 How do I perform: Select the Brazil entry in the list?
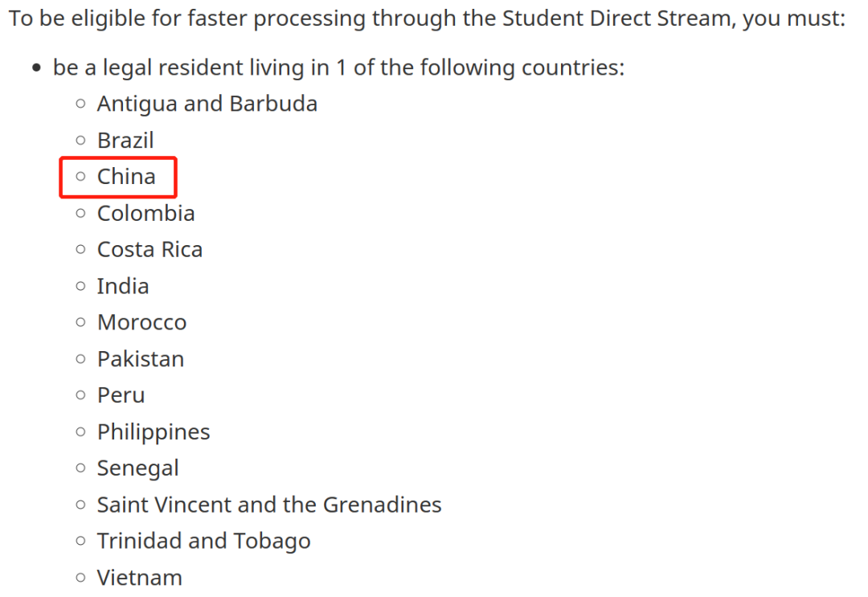point(125,140)
